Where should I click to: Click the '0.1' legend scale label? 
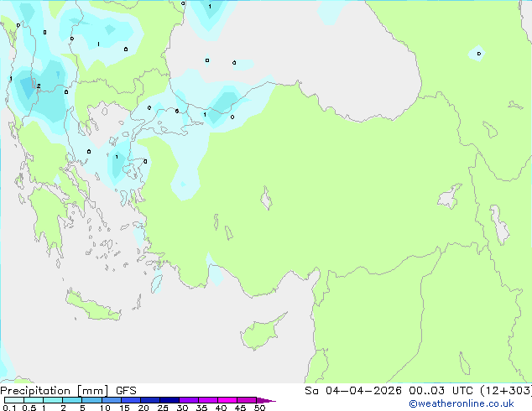9,408
